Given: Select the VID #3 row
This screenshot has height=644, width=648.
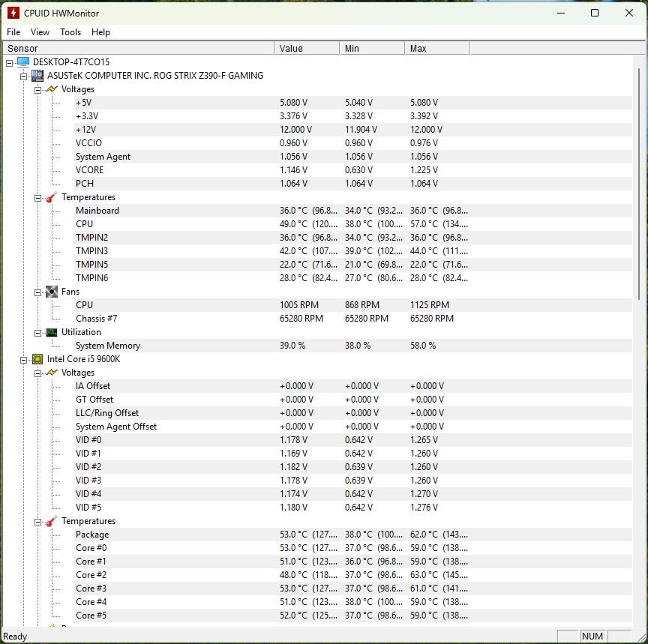Looking at the screenshot, I should pyautogui.click(x=353, y=481).
